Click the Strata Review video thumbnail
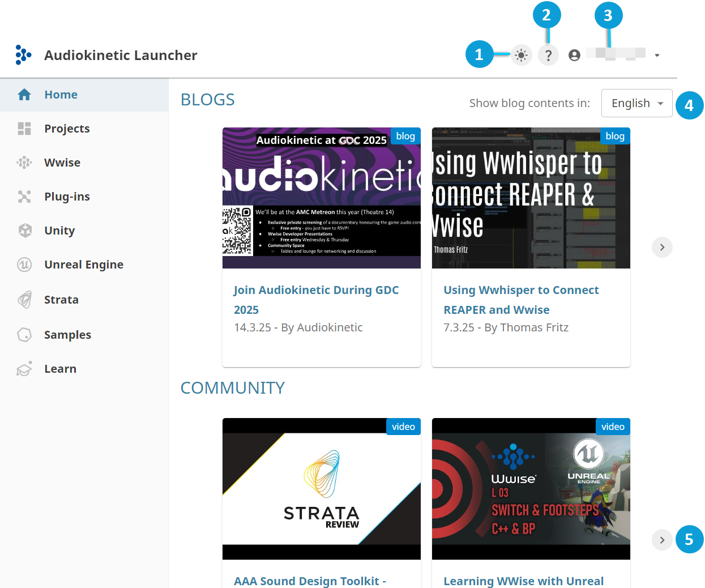The image size is (705, 588). (321, 488)
